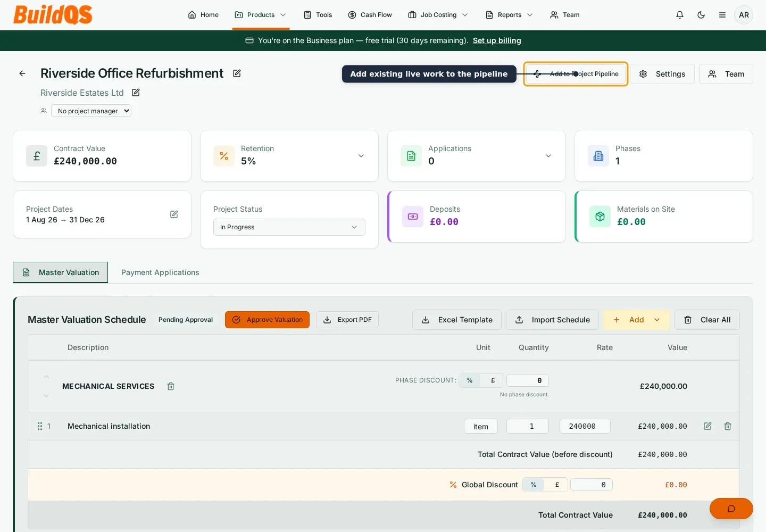Screen dimensions: 766x532
Task: Click the Mechanical installation rate field
Action: pos(585,426)
